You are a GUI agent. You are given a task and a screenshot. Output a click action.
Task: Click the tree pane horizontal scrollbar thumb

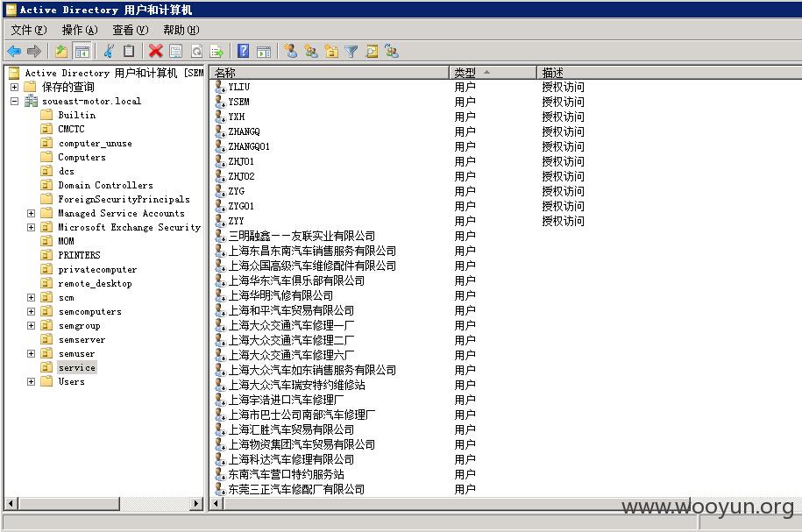(x=69, y=503)
